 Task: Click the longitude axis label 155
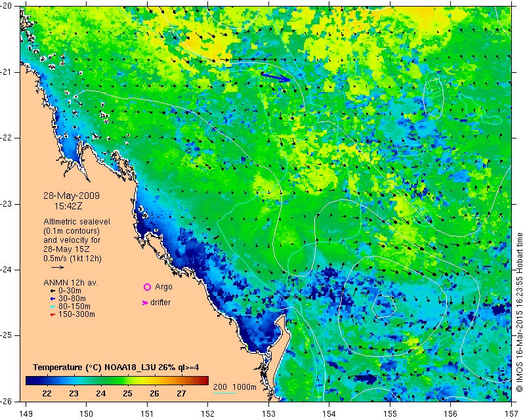390,414
